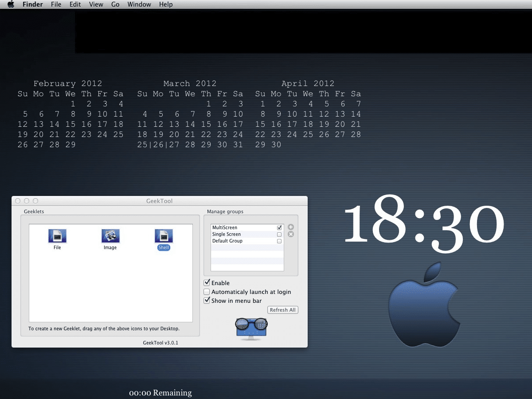
Task: Disable the Enable checkbox
Action: coord(207,282)
